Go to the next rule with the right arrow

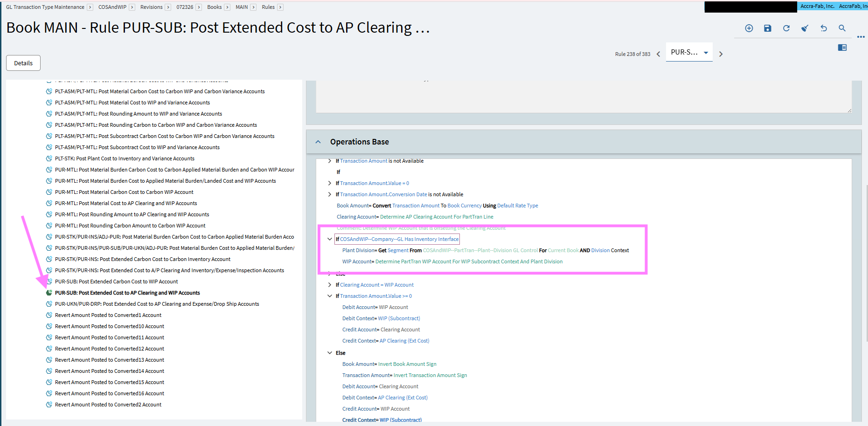(x=721, y=54)
